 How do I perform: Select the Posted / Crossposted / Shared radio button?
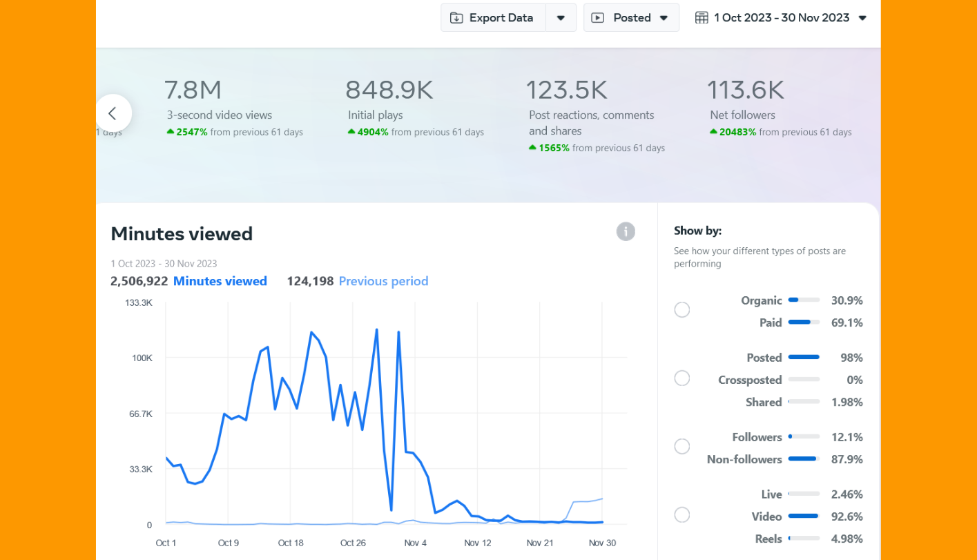click(681, 378)
